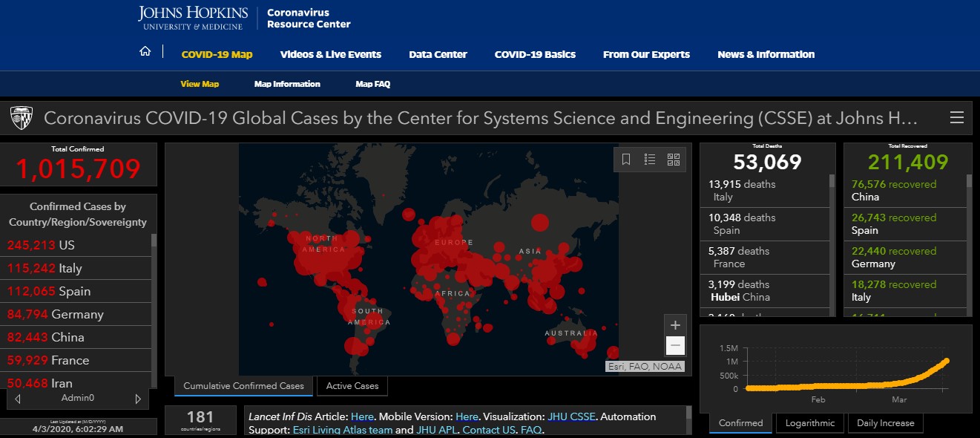Select Spain 10,348 deaths entry
The width and height of the screenshot is (980, 438).
765,224
